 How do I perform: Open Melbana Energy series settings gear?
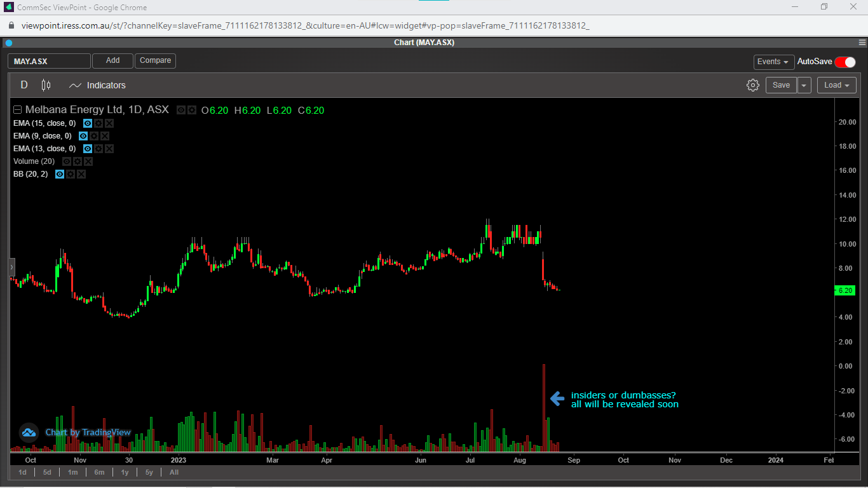(192, 110)
